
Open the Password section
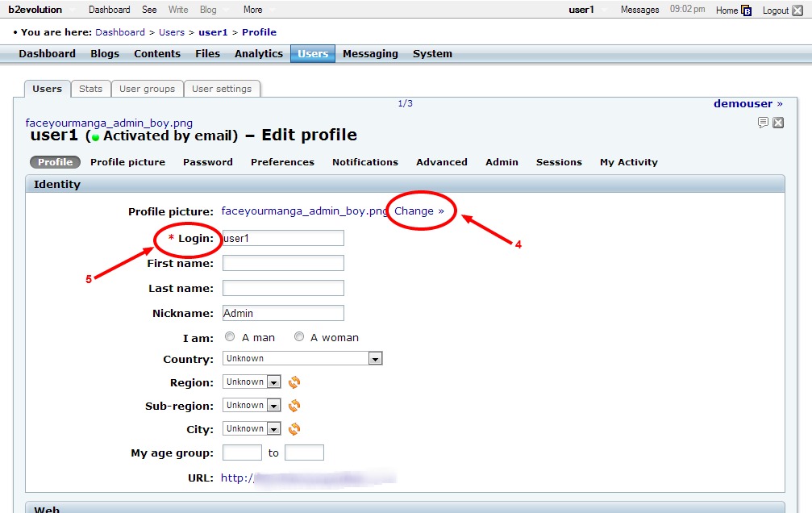[x=208, y=162]
